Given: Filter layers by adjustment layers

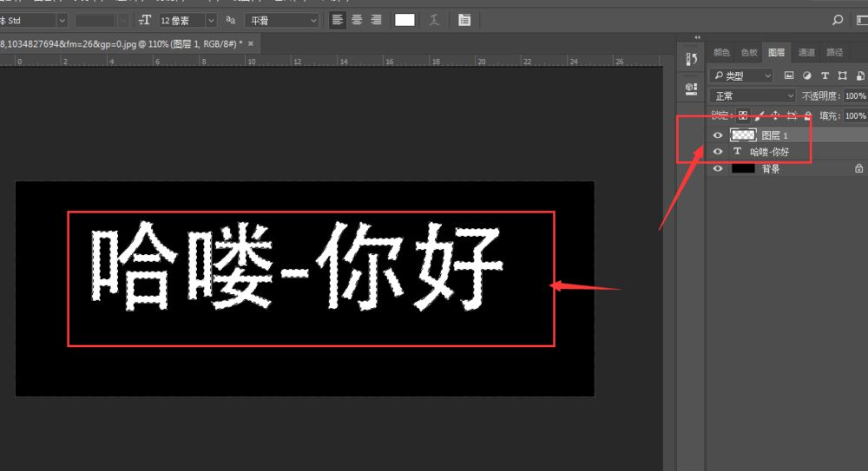Looking at the screenshot, I should [806, 75].
